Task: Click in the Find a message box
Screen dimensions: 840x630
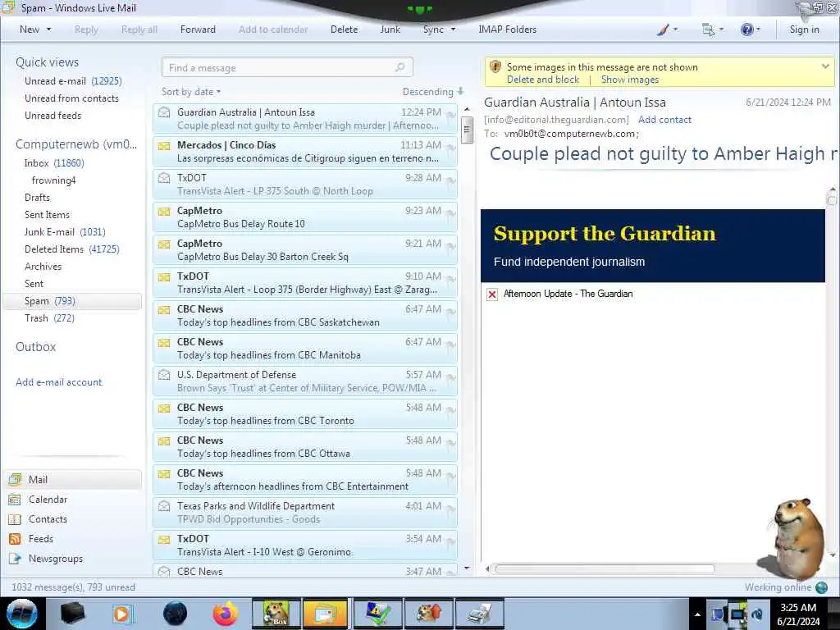Action: tap(287, 67)
